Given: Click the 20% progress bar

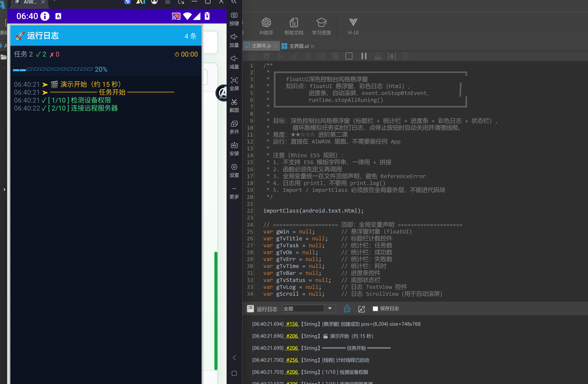Looking at the screenshot, I should click(x=60, y=69).
